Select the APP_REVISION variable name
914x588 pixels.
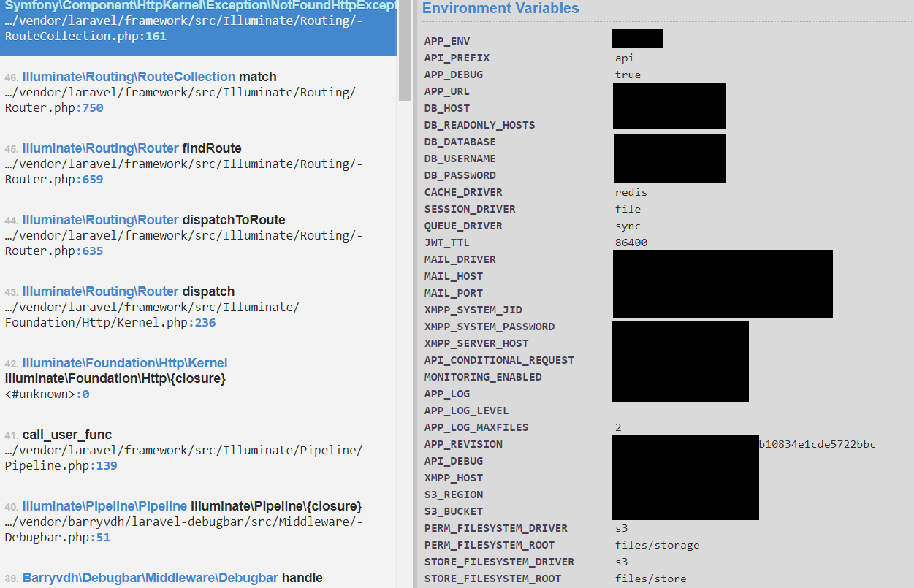click(463, 444)
